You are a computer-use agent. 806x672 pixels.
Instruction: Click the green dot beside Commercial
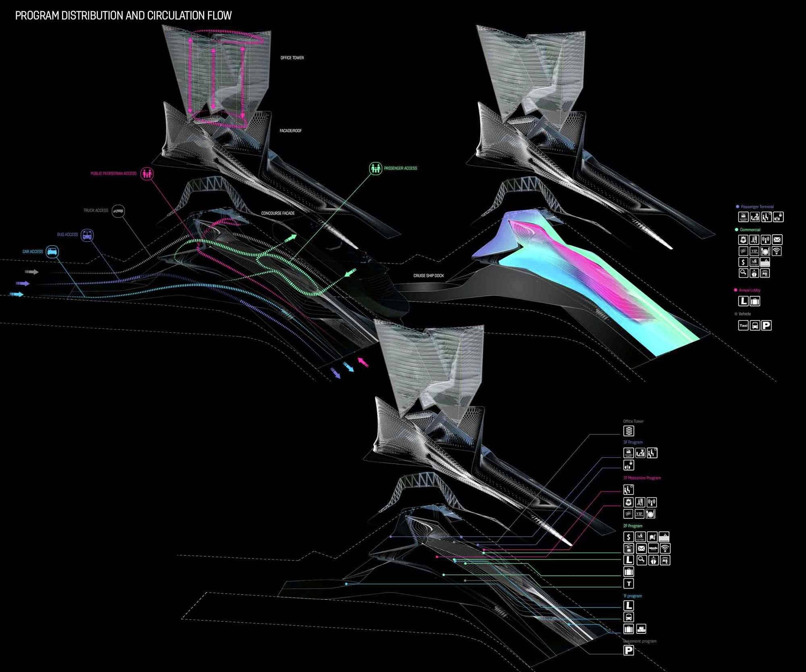737,230
